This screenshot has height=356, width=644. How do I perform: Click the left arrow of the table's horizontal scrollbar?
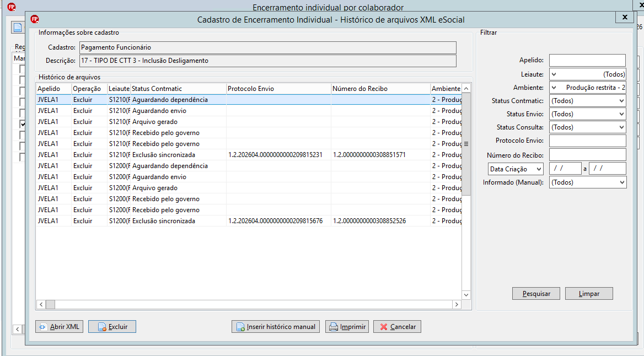41,304
